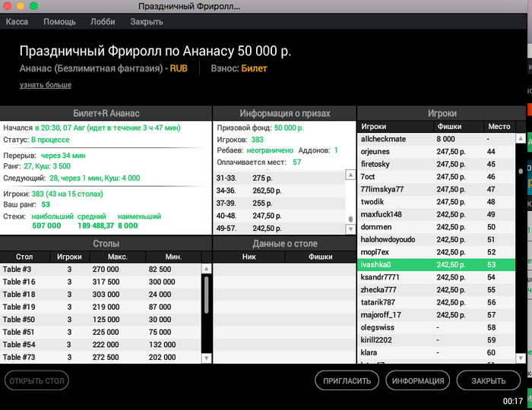Select highlighted player ivashka0
Screen dimensions: 532x410
[x=436, y=264]
